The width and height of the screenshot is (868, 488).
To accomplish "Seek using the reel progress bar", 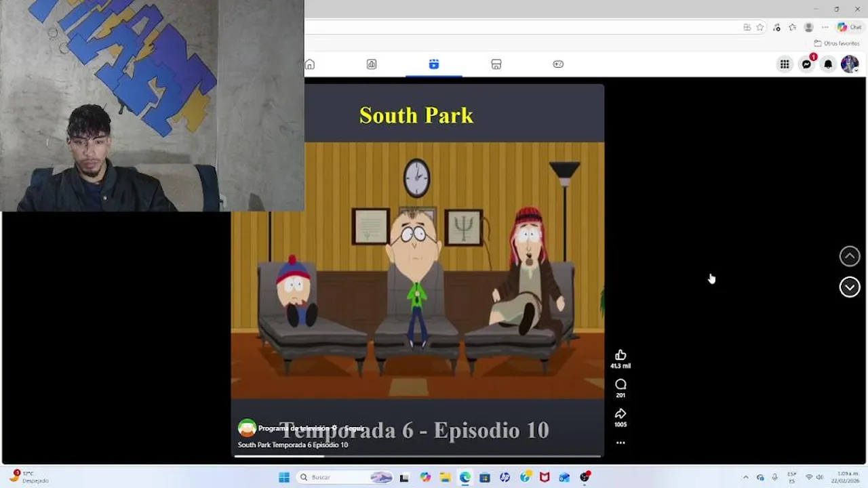I will (x=418, y=456).
